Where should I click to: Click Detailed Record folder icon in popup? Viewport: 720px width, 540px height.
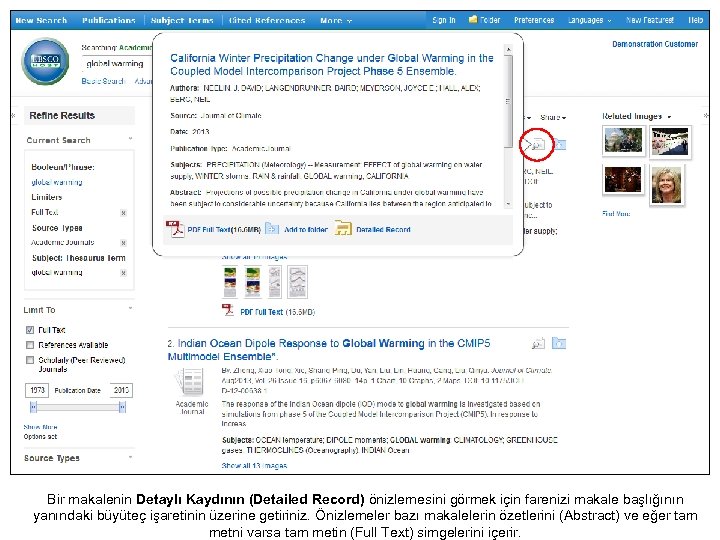coord(343,228)
